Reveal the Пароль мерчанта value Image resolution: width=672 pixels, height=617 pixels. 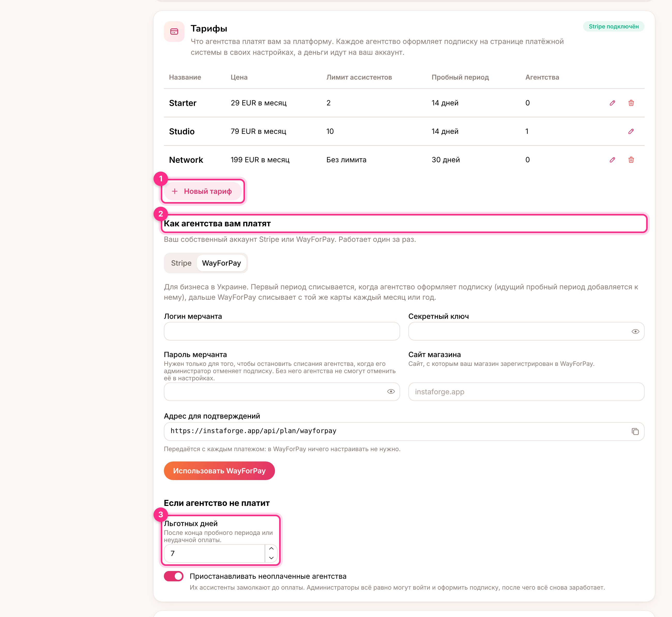point(391,391)
